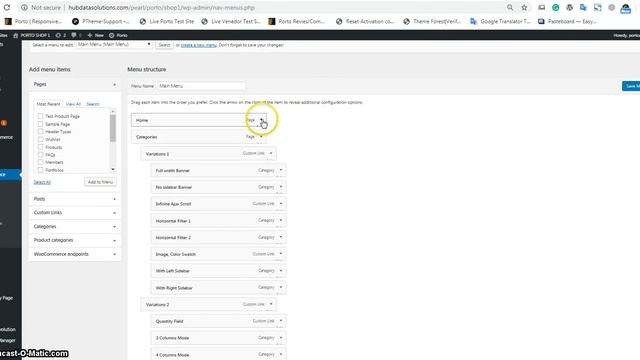This screenshot has height=360, width=640.
Task: Open the Select a menu to edit dropdown
Action: [x=114, y=44]
